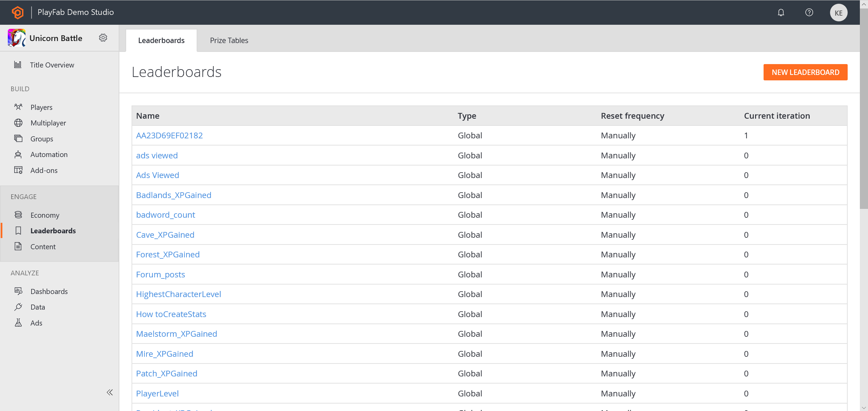The image size is (868, 411).
Task: Expand the Unicorn Battle settings gear
Action: pyautogui.click(x=103, y=38)
